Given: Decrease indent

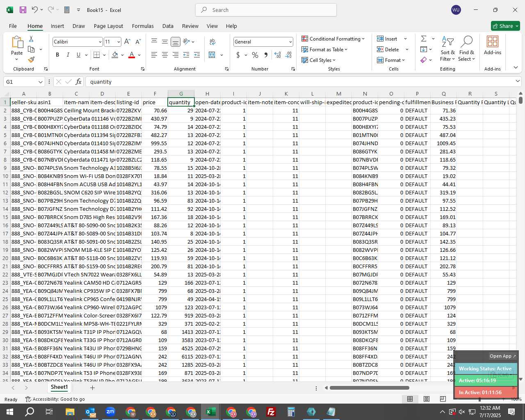Looking at the screenshot, I should 186,55.
